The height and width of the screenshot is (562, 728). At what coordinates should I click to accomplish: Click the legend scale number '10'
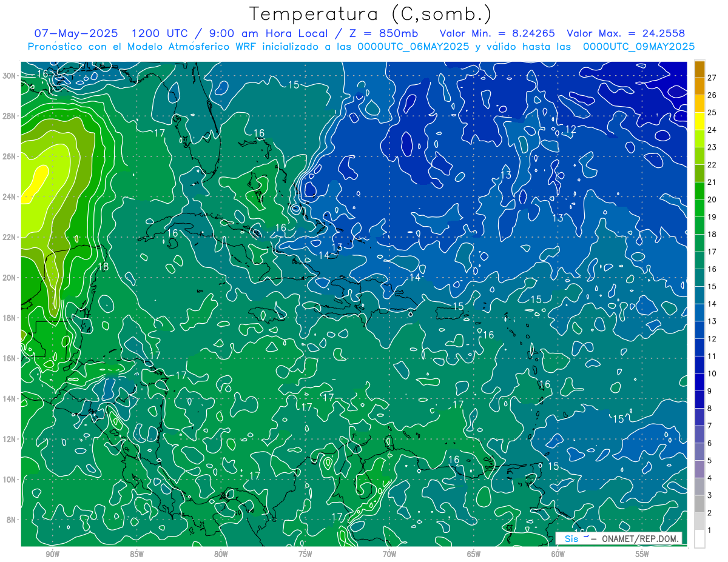(712, 373)
